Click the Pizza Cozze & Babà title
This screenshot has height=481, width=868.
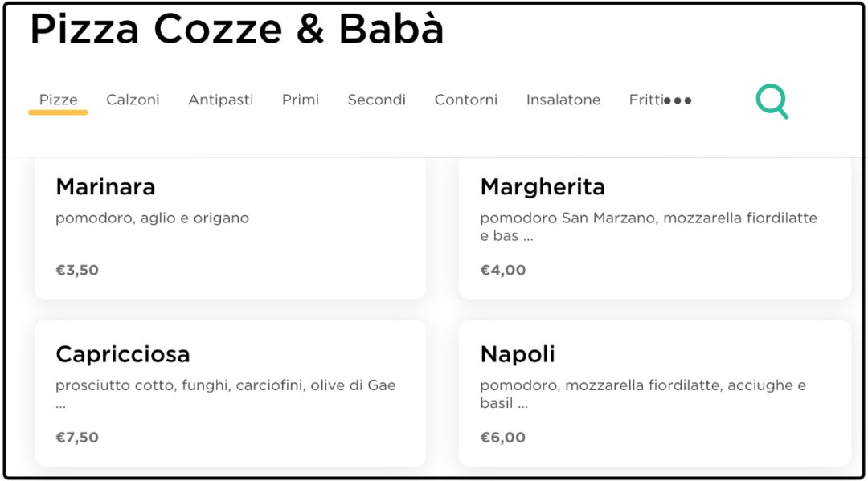pos(237,29)
